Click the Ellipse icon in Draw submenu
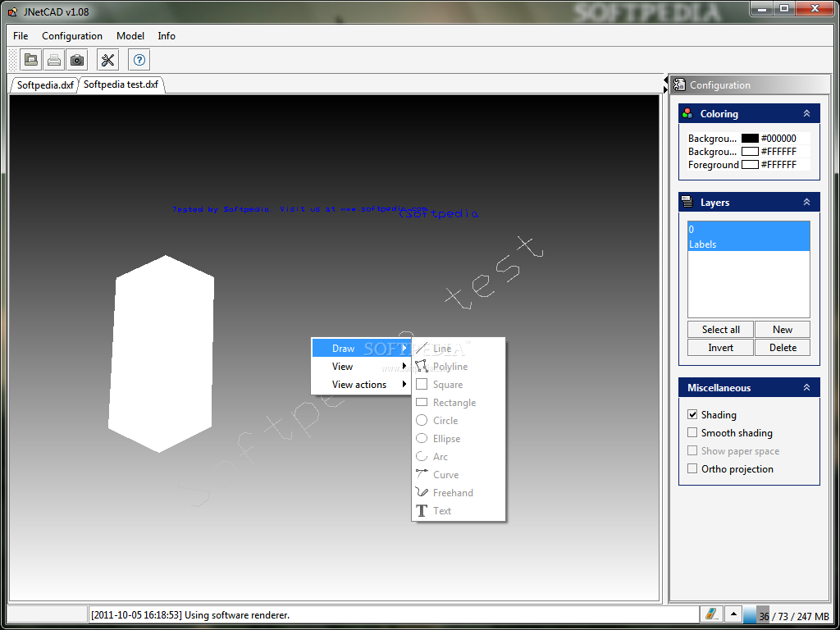 click(x=422, y=438)
